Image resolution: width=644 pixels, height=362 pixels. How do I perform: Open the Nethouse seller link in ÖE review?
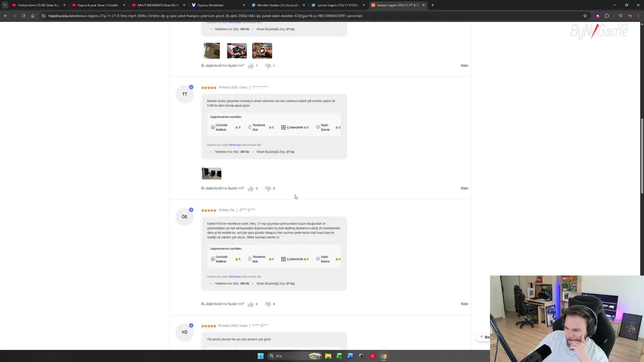point(235,277)
